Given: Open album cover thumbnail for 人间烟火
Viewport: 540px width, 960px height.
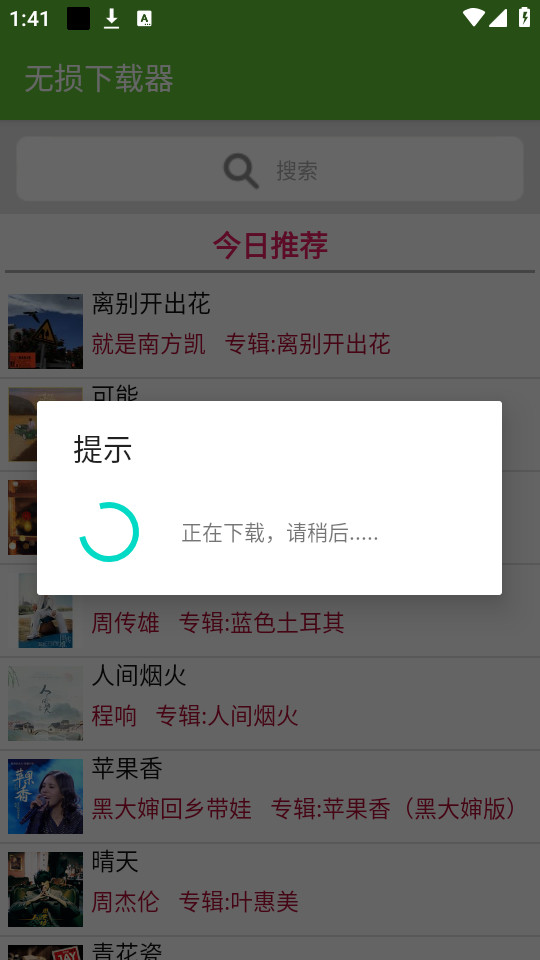Looking at the screenshot, I should (x=45, y=703).
